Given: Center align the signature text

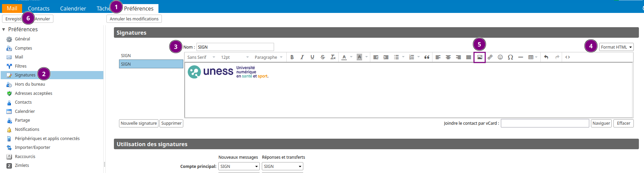Looking at the screenshot, I should (448, 57).
